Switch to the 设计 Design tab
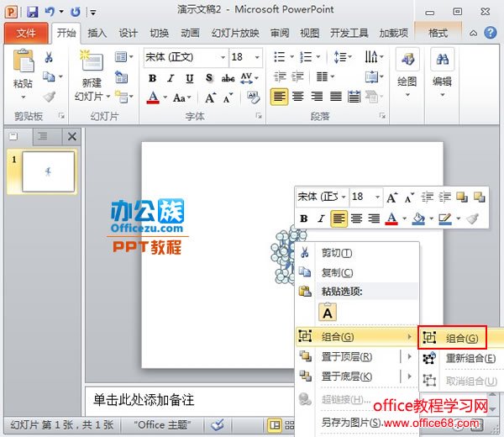Screen dimensions: 504x437 [x=128, y=33]
